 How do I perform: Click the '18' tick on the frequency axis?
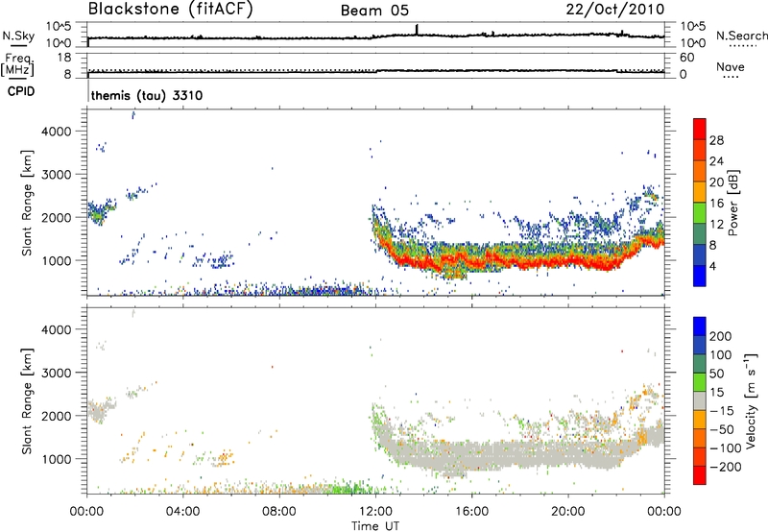tap(63, 58)
